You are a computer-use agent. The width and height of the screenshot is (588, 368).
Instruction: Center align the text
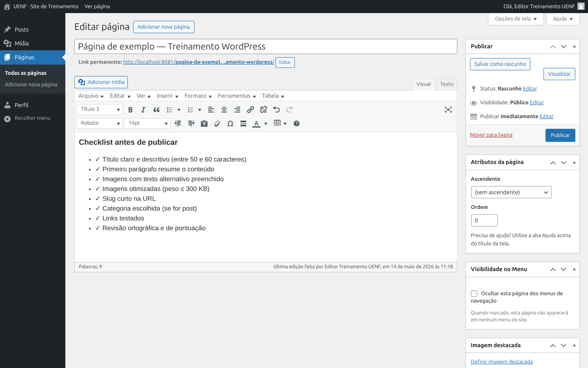pos(224,110)
